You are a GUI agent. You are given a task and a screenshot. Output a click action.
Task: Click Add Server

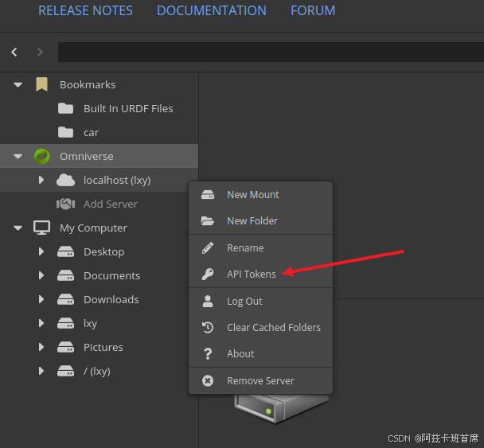click(x=111, y=204)
